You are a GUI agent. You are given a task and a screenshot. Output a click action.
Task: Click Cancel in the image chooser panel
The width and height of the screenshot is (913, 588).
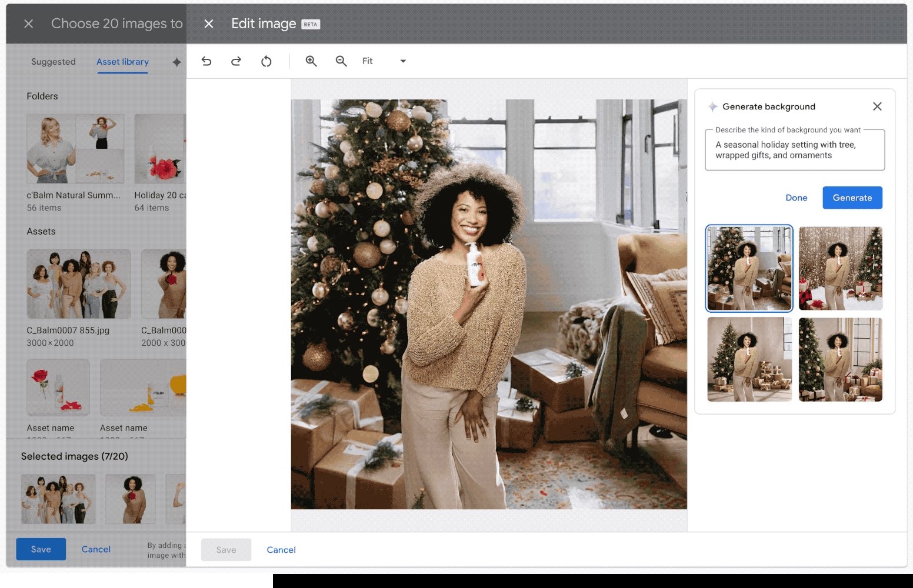click(x=96, y=549)
